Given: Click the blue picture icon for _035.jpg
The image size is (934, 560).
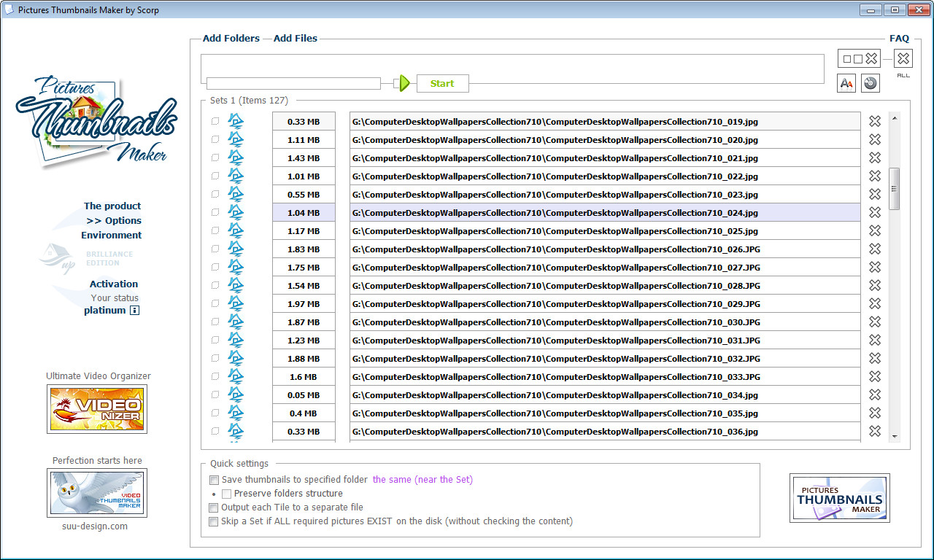Looking at the screenshot, I should tap(236, 413).
